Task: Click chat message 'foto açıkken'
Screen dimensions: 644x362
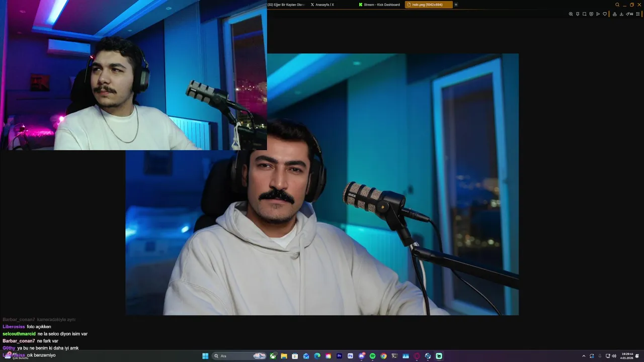Action: point(39,327)
